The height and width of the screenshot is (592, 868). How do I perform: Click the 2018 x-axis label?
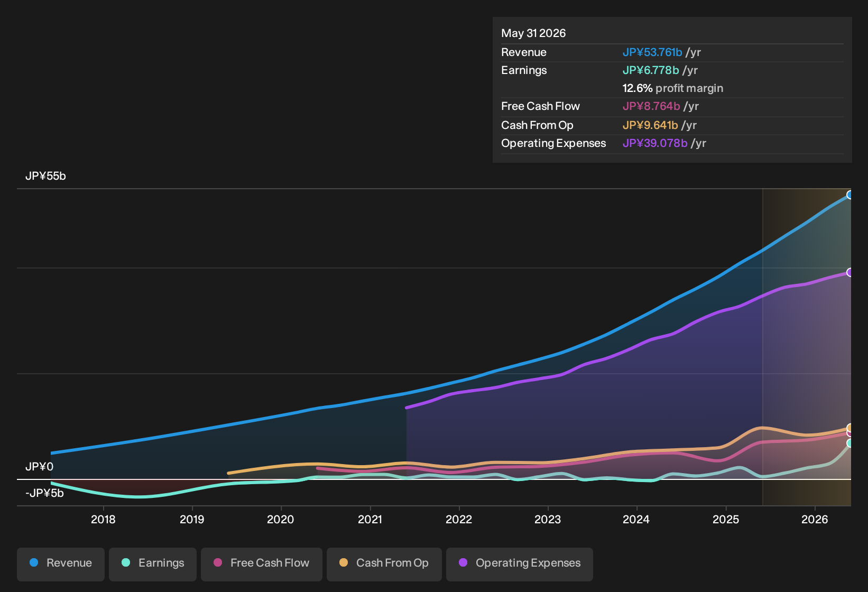(103, 520)
